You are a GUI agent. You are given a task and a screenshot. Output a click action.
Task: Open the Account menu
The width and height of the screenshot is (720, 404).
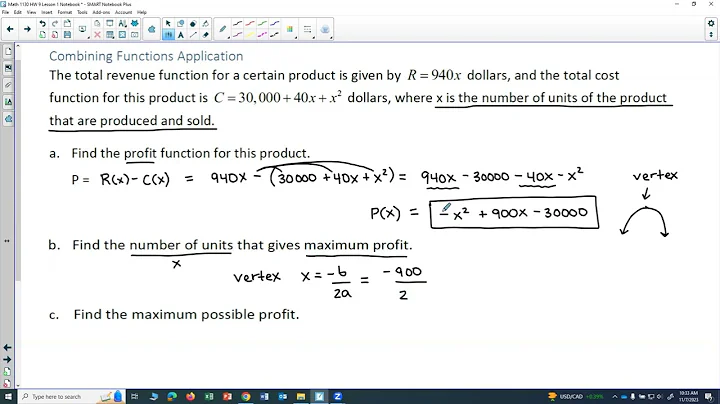tap(123, 12)
